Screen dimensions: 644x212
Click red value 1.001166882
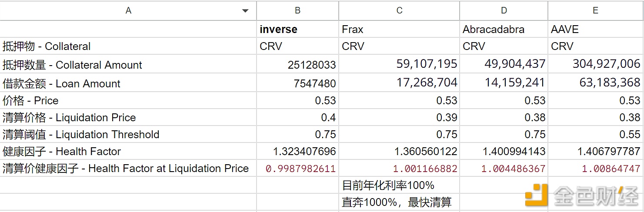coord(399,168)
